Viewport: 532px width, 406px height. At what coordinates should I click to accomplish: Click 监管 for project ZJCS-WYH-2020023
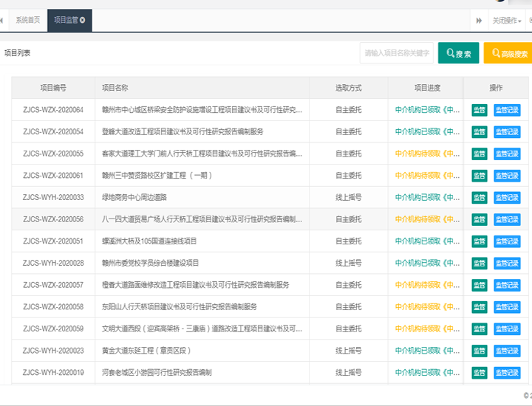coord(480,351)
